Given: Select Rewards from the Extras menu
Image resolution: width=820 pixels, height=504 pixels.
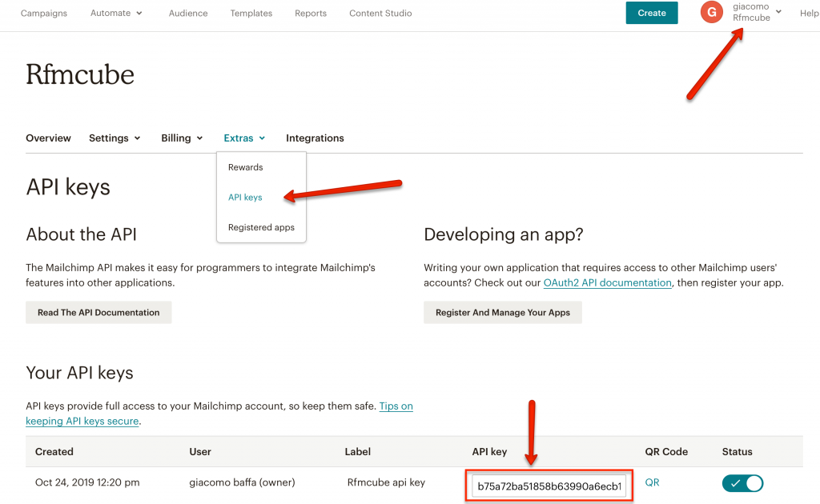Looking at the screenshot, I should coord(245,167).
